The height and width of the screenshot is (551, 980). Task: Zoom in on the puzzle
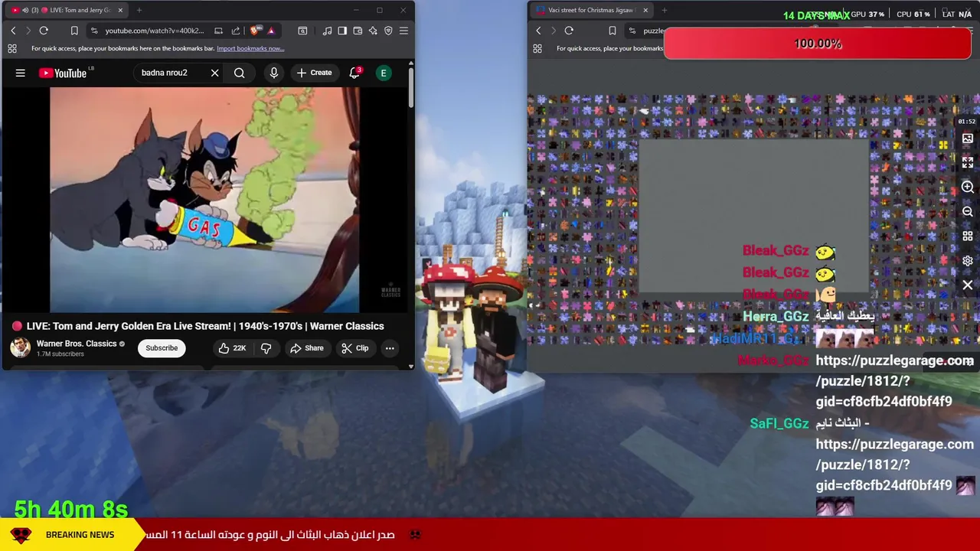(x=968, y=187)
